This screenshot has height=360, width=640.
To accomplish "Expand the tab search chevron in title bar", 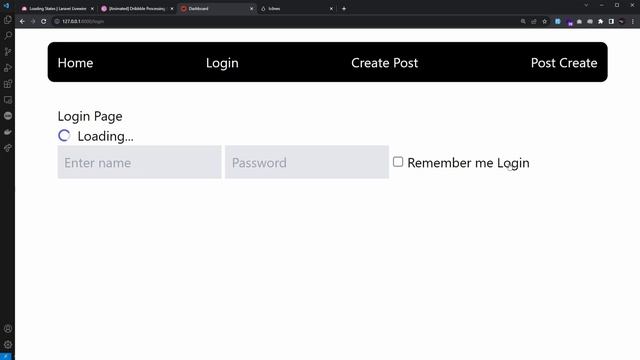I will tap(586, 5).
